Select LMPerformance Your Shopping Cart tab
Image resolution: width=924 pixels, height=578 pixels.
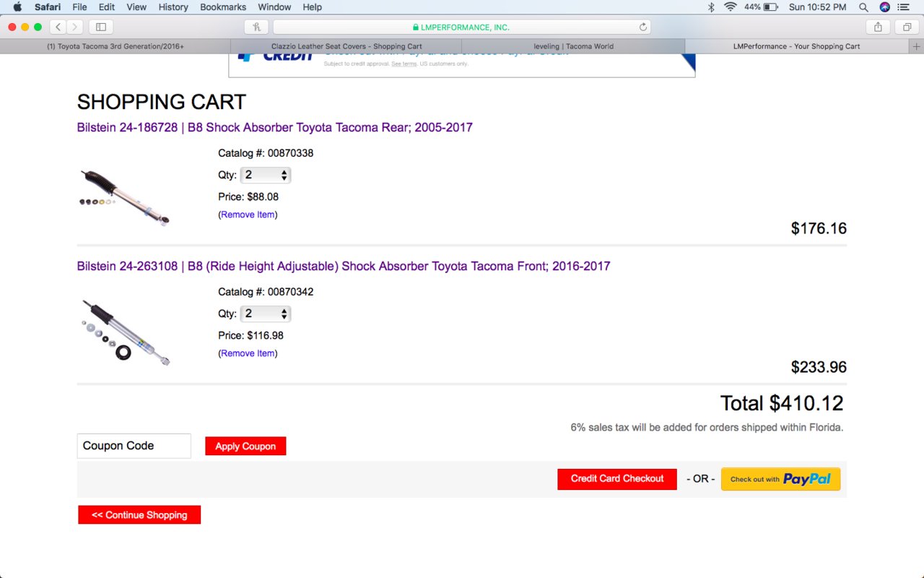tap(797, 46)
